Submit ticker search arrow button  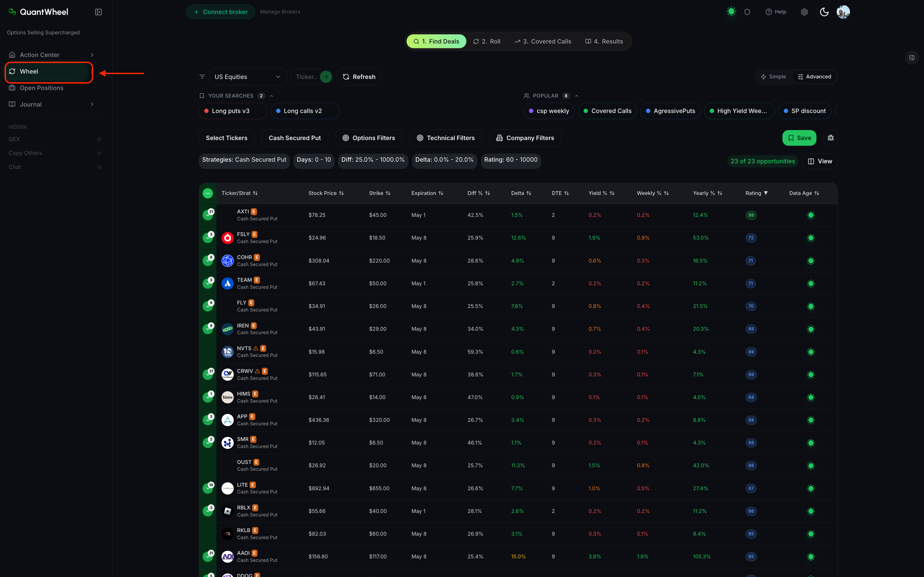(x=326, y=77)
